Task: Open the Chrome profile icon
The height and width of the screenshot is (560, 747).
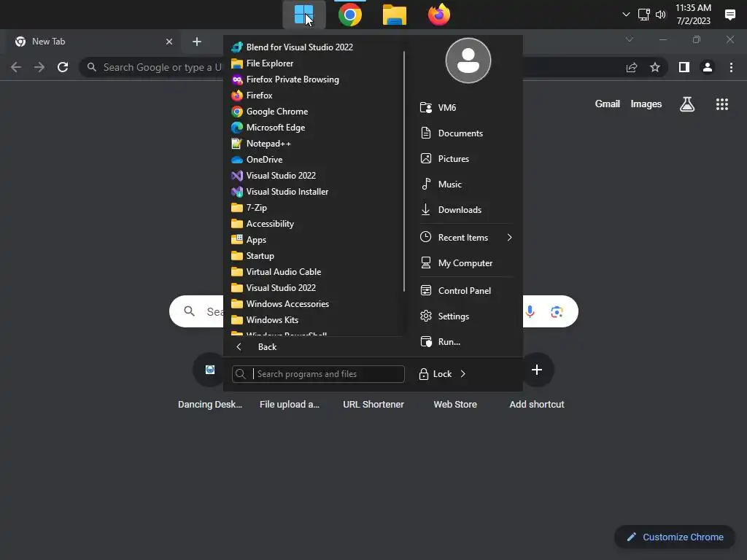Action: [708, 67]
